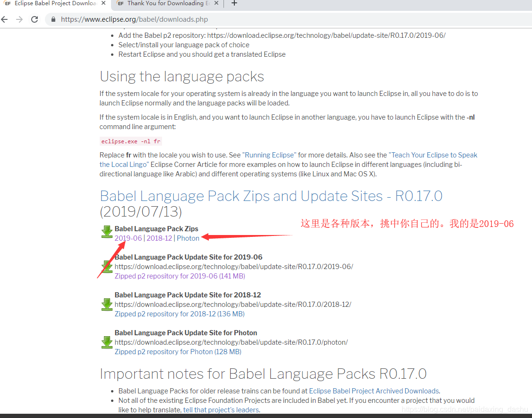Viewport: 532px width, 418px height.
Task: Go back to the previous page
Action: point(4,19)
